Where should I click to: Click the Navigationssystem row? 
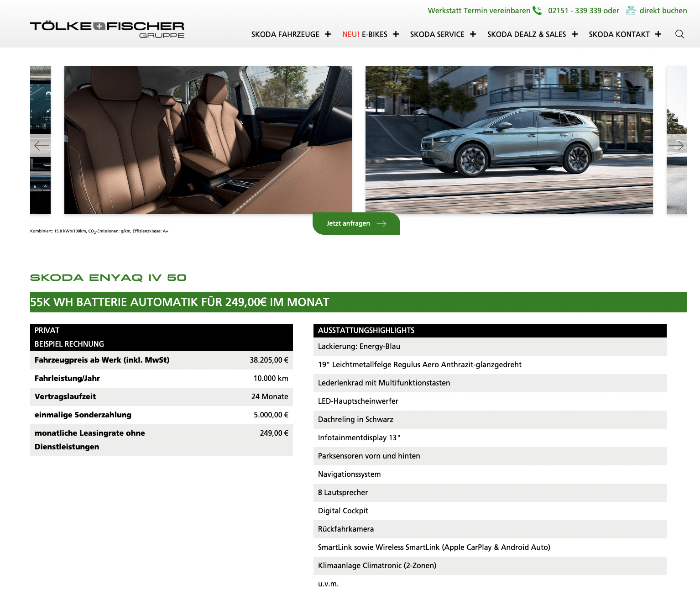(x=490, y=474)
